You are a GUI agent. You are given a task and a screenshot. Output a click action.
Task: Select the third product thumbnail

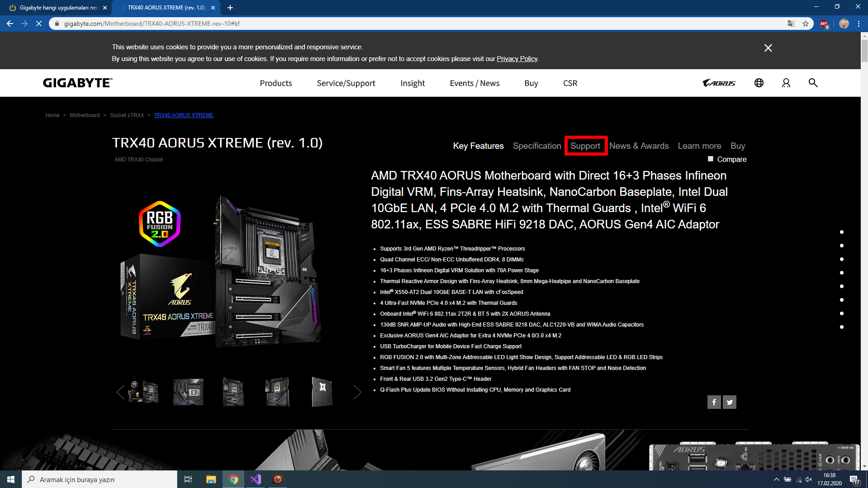click(233, 392)
